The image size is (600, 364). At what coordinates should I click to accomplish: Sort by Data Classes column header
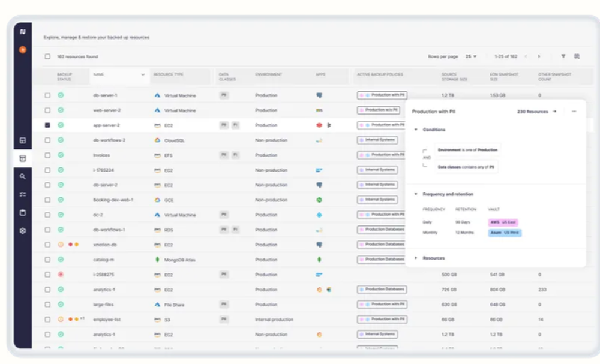tap(227, 77)
